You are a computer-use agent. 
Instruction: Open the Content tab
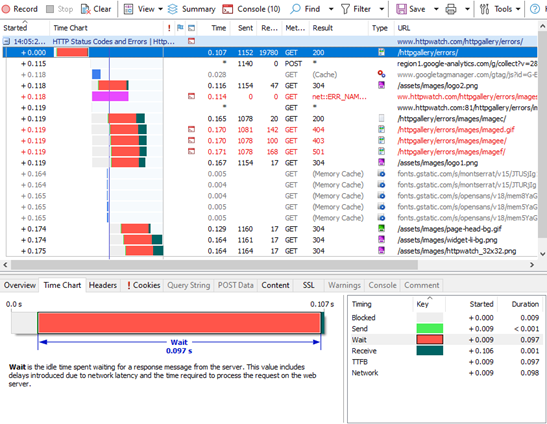pos(275,285)
